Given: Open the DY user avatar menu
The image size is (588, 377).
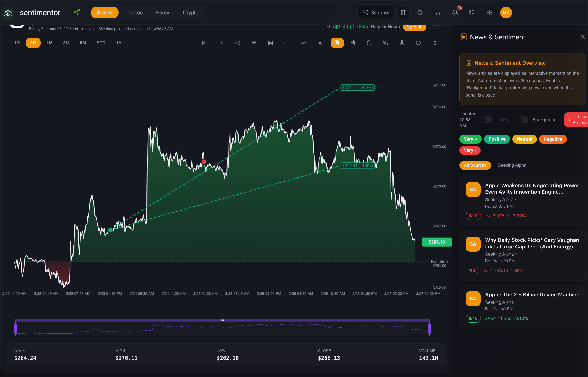Looking at the screenshot, I should [x=506, y=12].
